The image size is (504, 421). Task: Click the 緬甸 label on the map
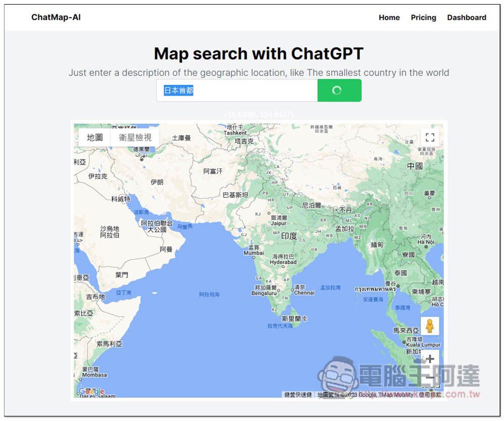377,245
